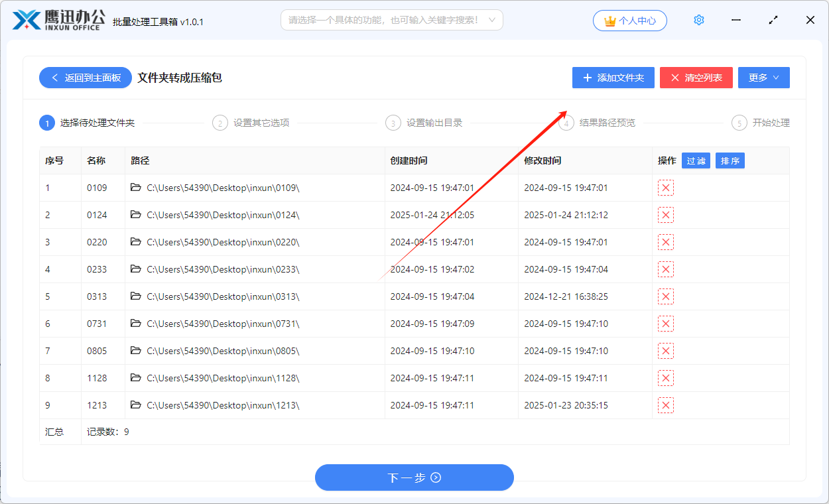Click the folder icon in the 0220 path

[136, 242]
